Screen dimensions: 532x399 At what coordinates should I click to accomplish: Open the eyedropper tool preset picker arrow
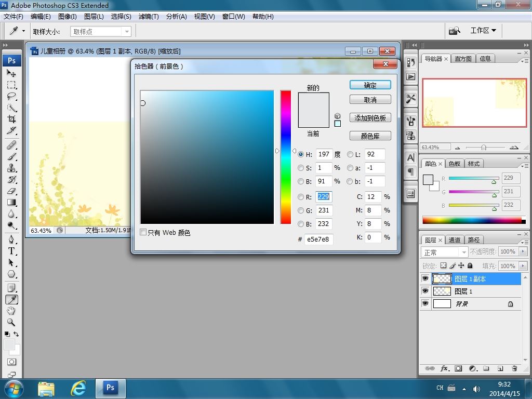[23, 31]
